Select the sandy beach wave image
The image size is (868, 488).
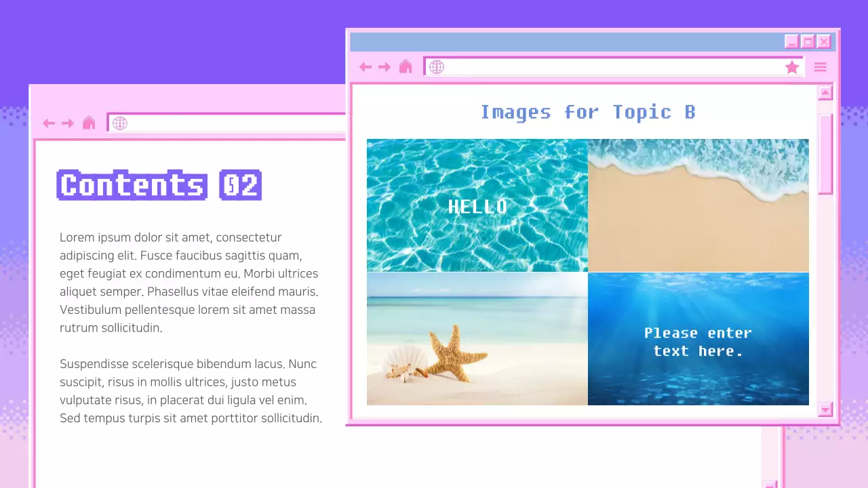pos(698,205)
